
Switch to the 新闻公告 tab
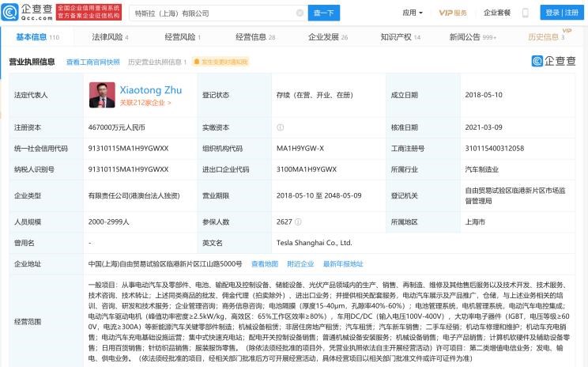pyautogui.click(x=473, y=36)
